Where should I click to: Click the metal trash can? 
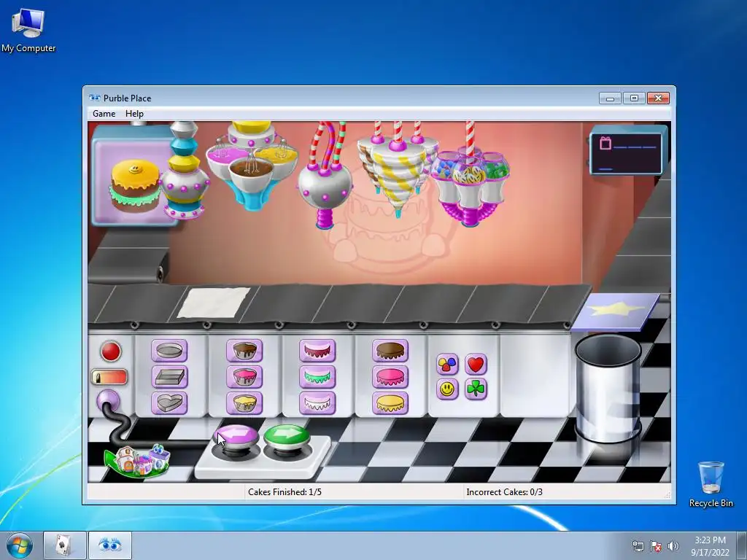pos(608,388)
